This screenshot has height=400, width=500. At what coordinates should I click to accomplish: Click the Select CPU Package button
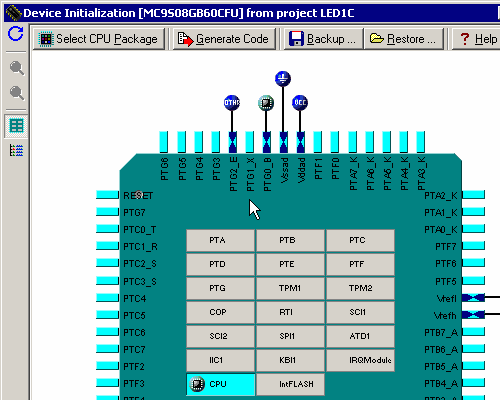(99, 39)
